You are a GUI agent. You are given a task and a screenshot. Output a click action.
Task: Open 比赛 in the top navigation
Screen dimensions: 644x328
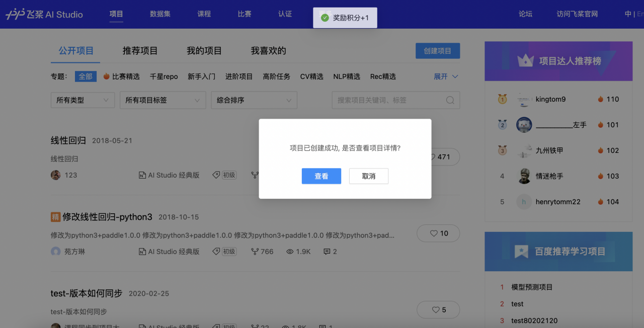[x=245, y=14]
